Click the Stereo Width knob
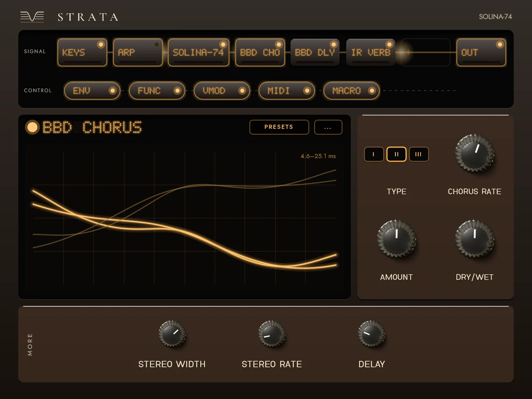The width and height of the screenshot is (532, 399). [172, 334]
